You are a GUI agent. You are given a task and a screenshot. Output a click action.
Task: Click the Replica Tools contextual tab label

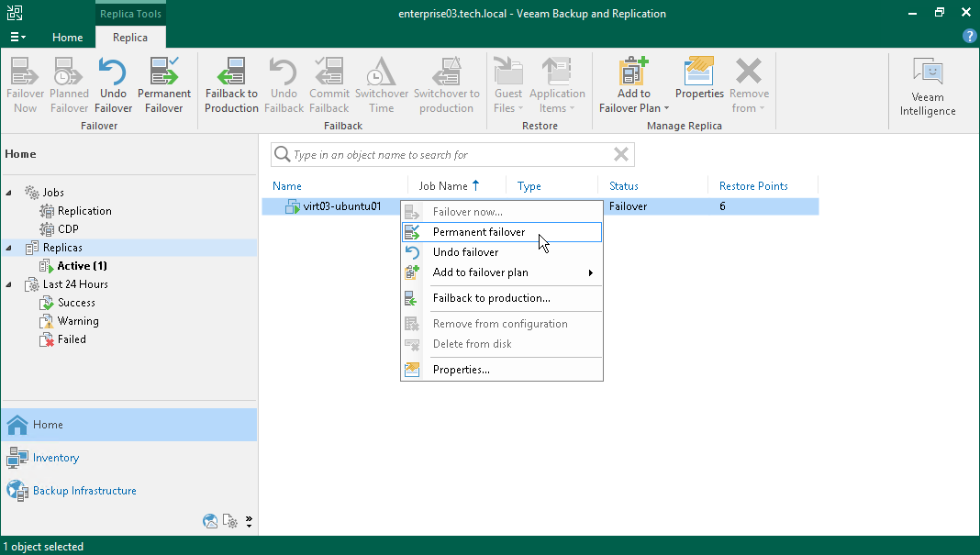coord(130,14)
